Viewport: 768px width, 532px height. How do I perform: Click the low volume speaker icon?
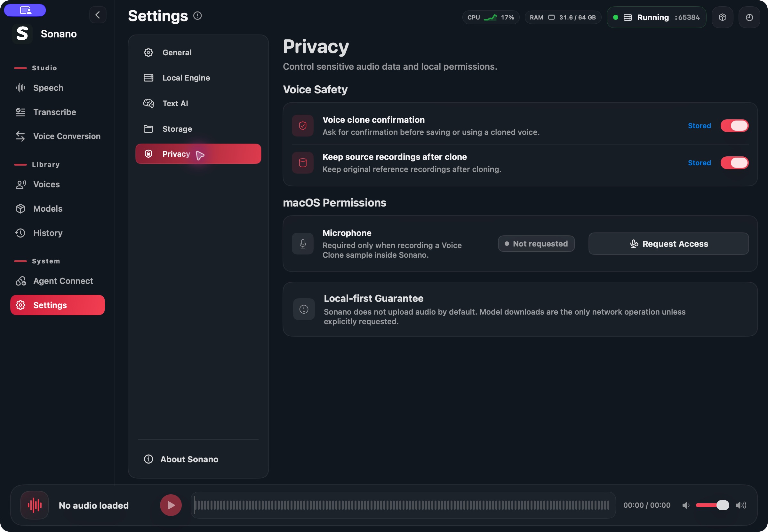685,505
